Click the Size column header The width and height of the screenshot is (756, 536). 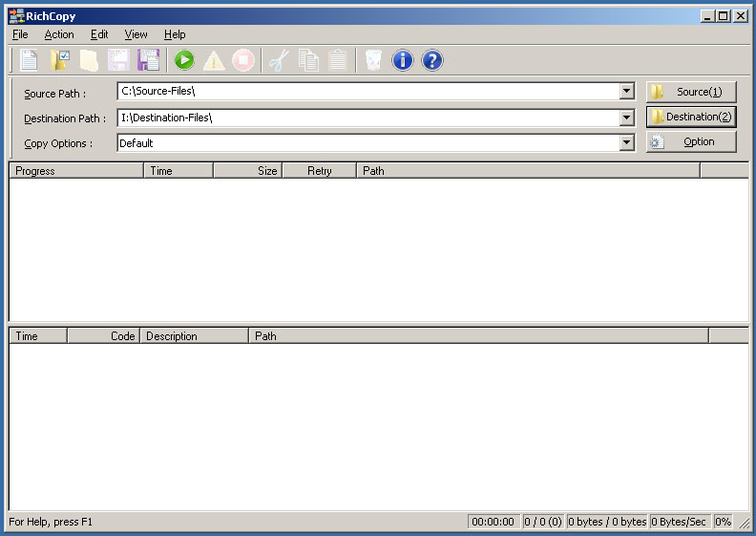coord(248,171)
